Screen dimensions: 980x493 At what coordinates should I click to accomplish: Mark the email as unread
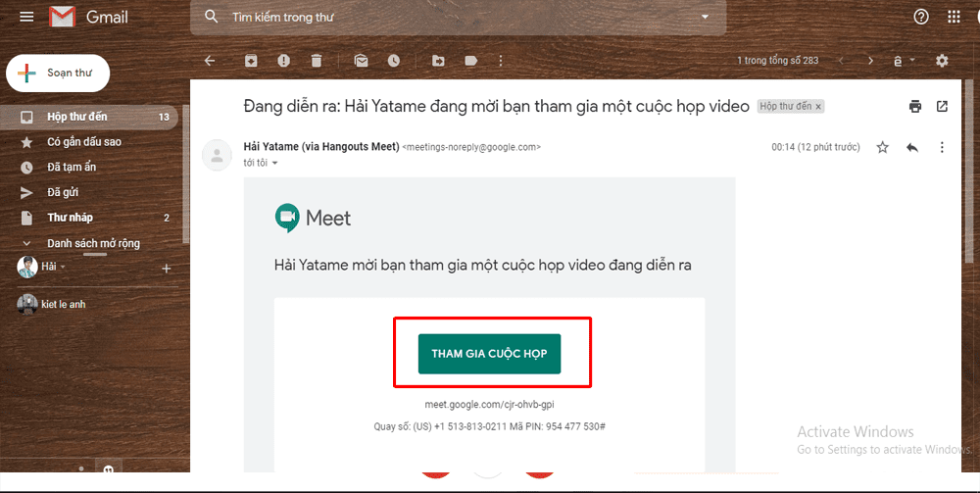361,61
